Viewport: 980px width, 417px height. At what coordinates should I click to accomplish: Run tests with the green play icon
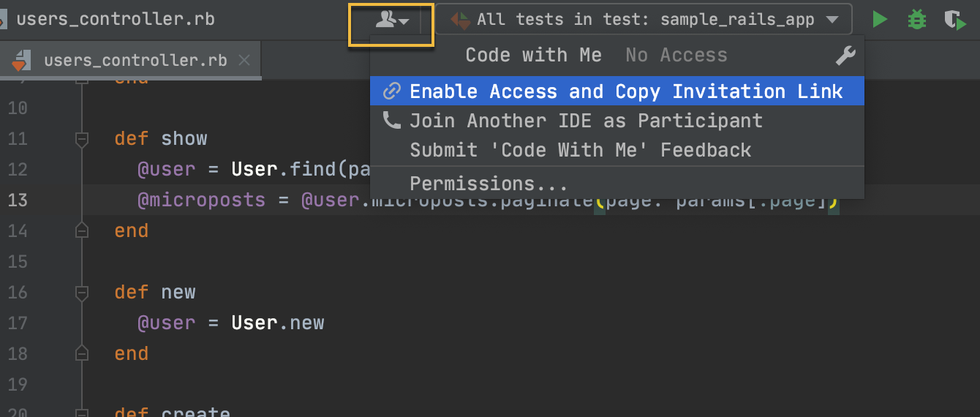click(881, 20)
